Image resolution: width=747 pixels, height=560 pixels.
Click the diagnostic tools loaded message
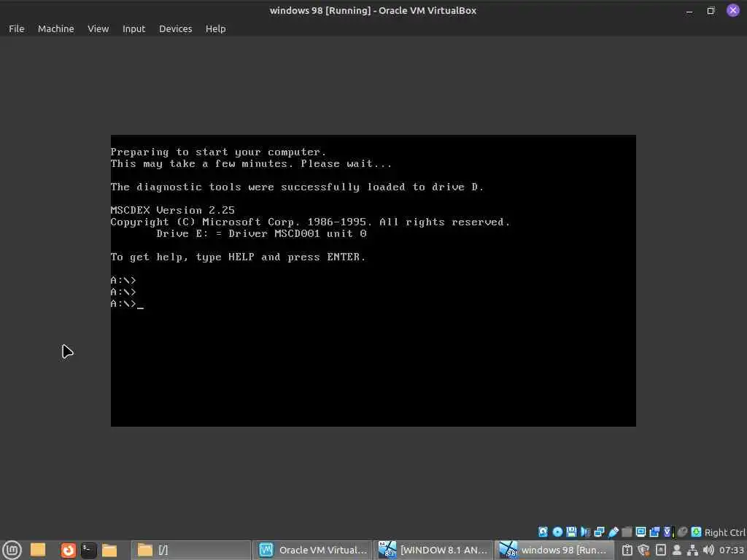297,187
